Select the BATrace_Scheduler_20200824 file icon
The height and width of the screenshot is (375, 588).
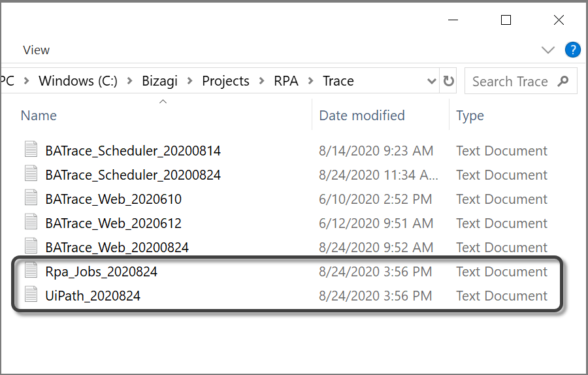(x=31, y=173)
